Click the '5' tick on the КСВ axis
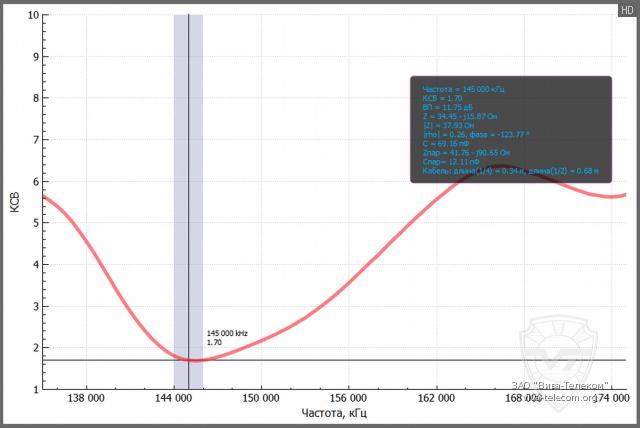Screen dimensions: 640x428 pyautogui.click(x=36, y=223)
